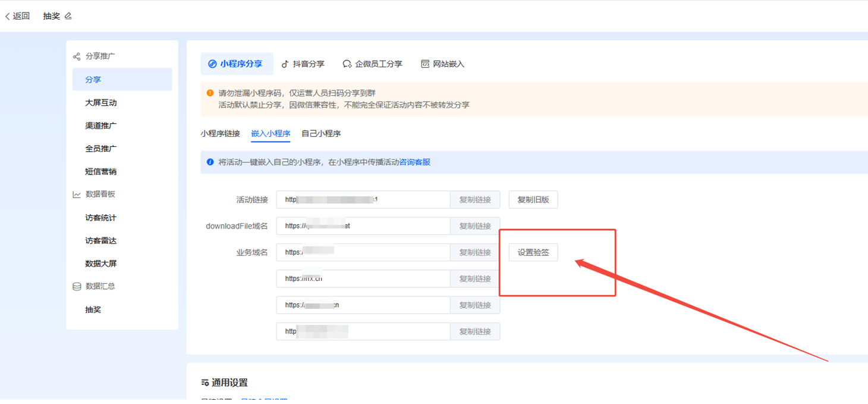Click the 活动链接 URL input field

pos(363,200)
